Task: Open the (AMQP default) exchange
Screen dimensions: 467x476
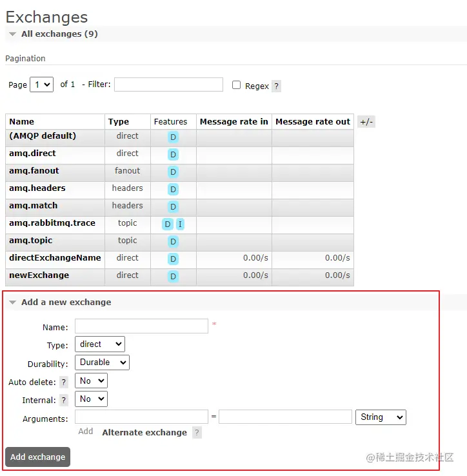Action: click(43, 135)
